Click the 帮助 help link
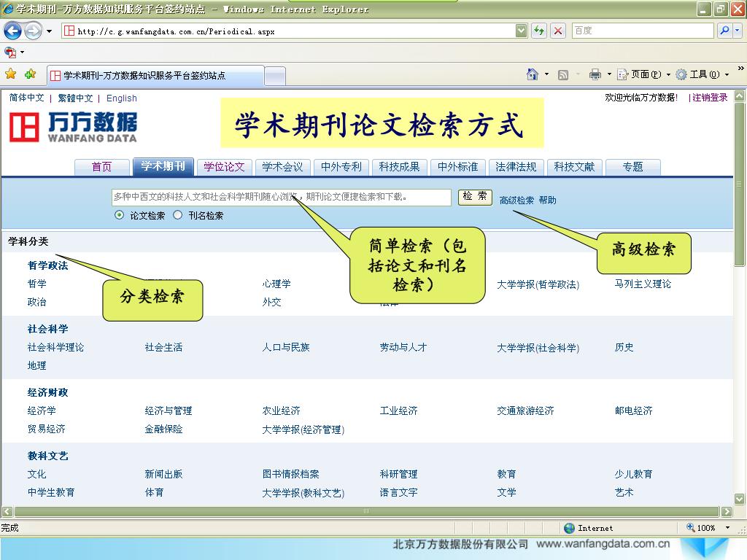This screenshot has height=560, width=747. [548, 200]
